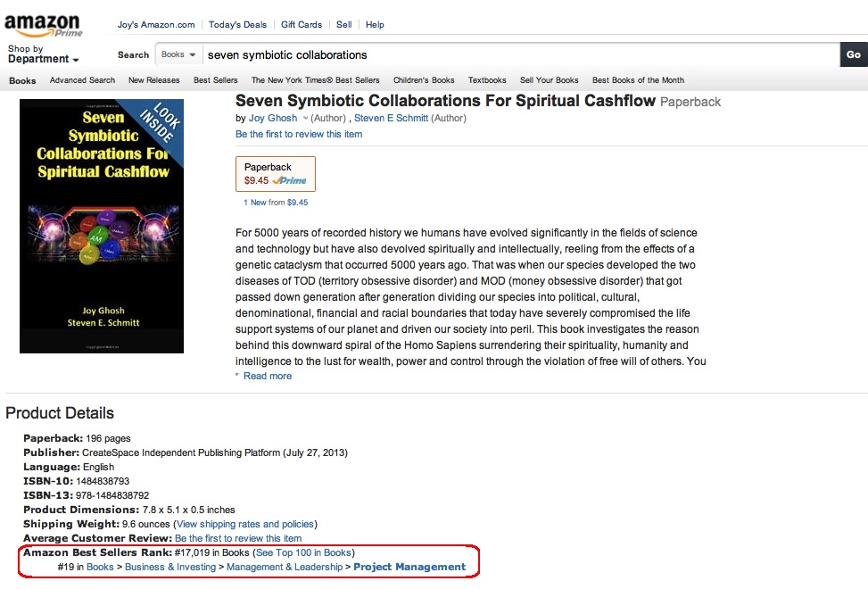Open View shipping rates and policies
The image size is (868, 589).
pos(245,524)
